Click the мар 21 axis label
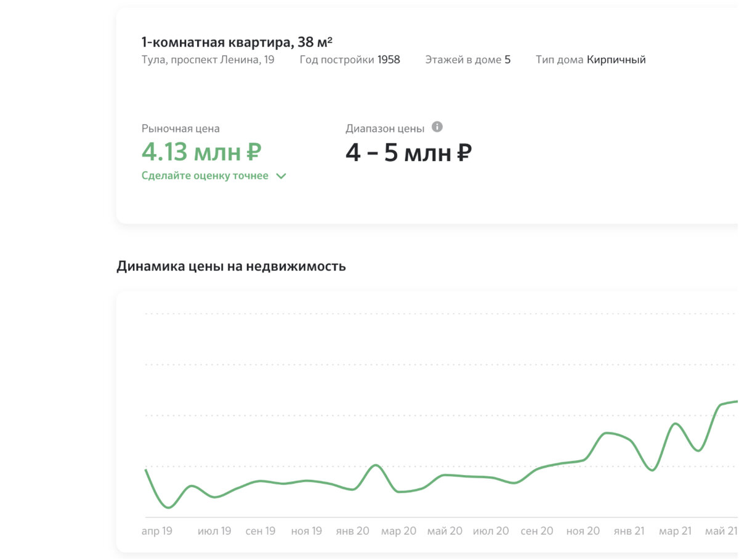739x560 pixels. coord(675,531)
